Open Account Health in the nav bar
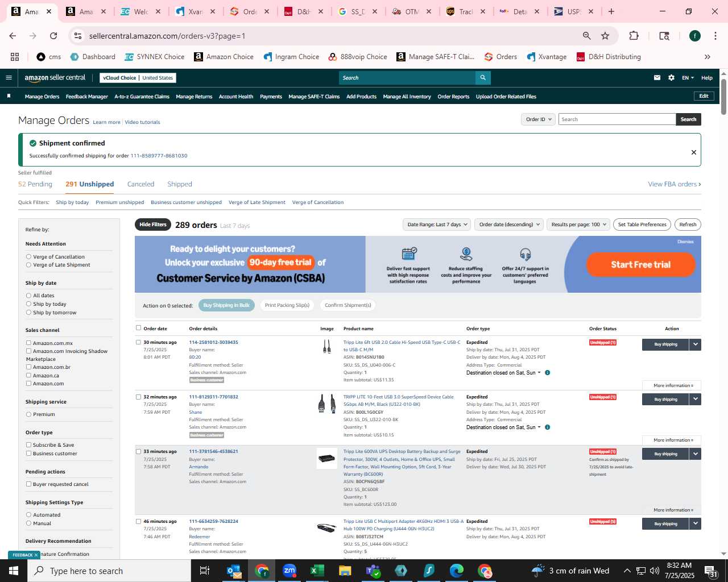This screenshot has width=728, height=582. (236, 97)
